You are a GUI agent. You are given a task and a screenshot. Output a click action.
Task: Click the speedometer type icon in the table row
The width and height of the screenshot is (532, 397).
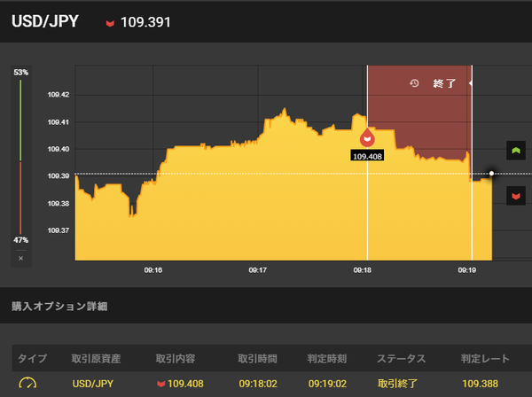27,383
